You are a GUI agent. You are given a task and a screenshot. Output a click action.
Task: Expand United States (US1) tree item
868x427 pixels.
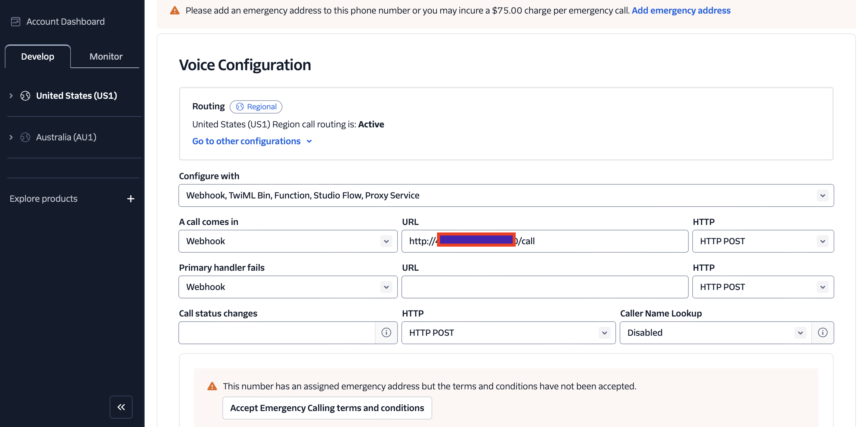pos(11,96)
